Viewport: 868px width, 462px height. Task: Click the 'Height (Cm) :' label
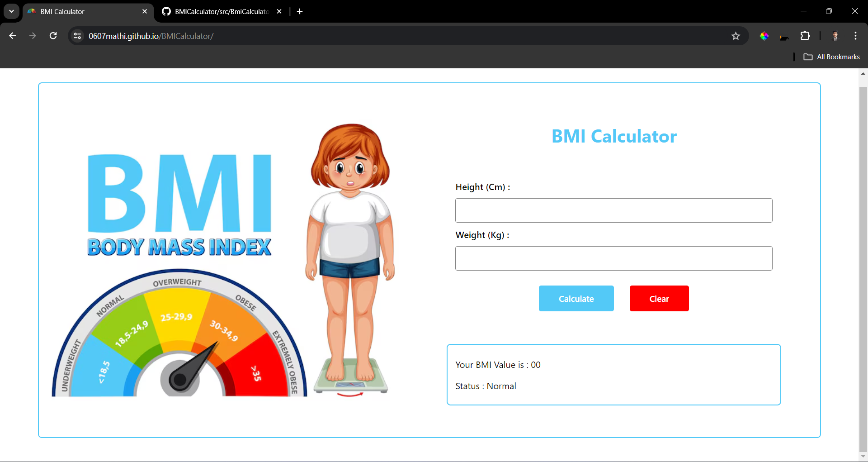(x=483, y=187)
